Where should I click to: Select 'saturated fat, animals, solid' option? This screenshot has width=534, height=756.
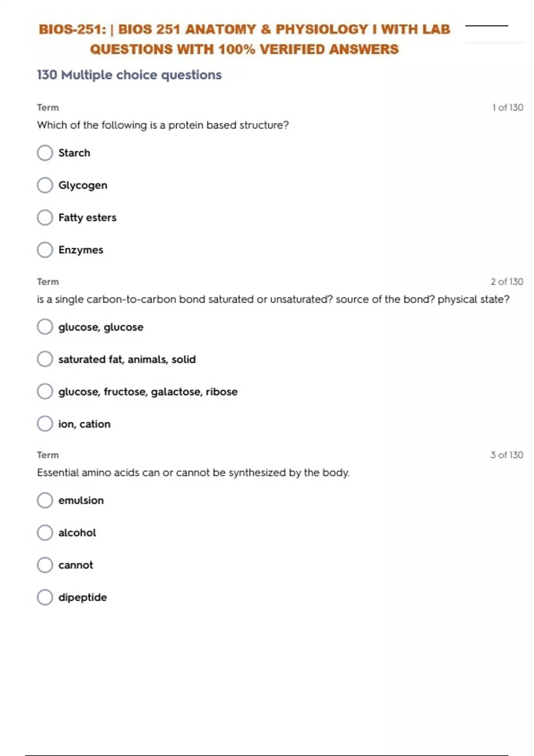point(45,359)
